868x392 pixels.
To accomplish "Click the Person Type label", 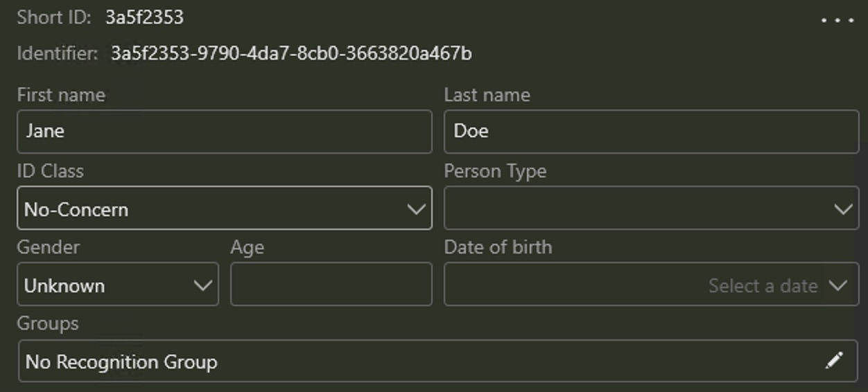I will (x=495, y=171).
